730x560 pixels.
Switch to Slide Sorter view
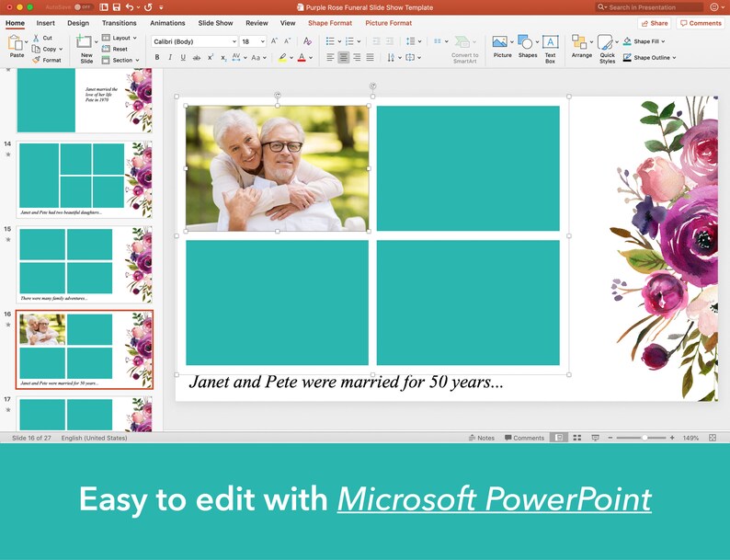tap(576, 438)
